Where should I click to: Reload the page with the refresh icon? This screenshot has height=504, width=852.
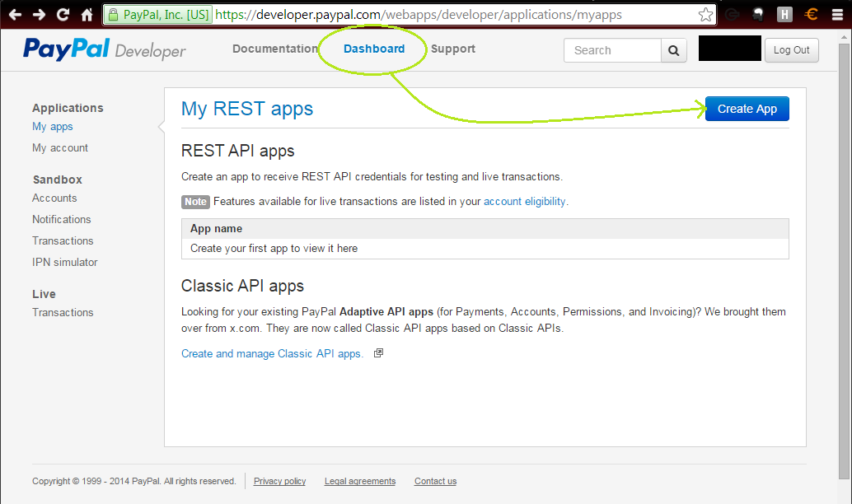tap(63, 15)
